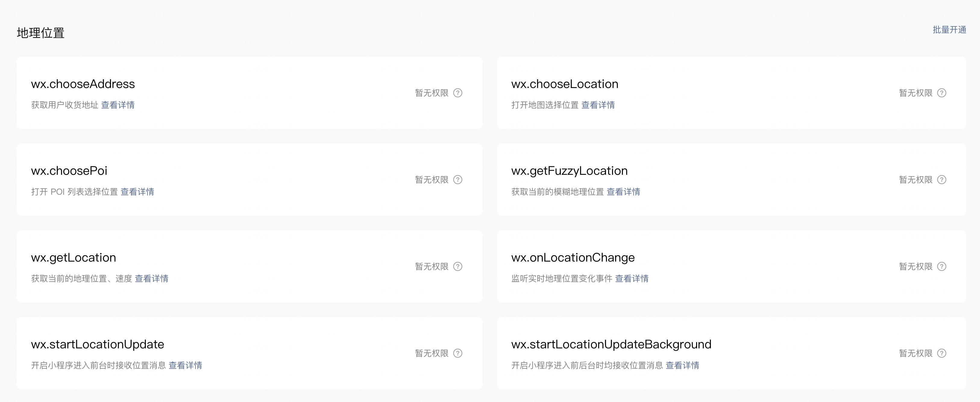The width and height of the screenshot is (980, 402).
Task: Click 查看详情 for wx.getFuzzyLocation
Action: (623, 192)
